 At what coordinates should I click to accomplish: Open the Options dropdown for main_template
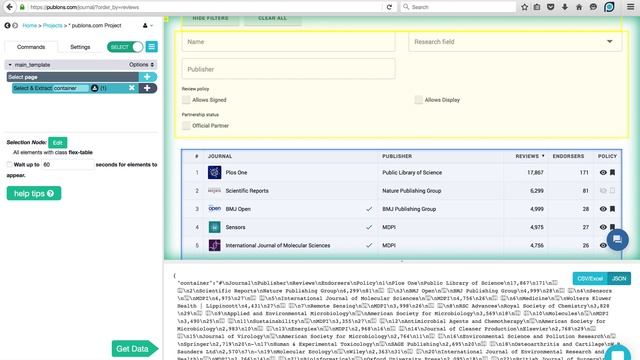(x=141, y=64)
